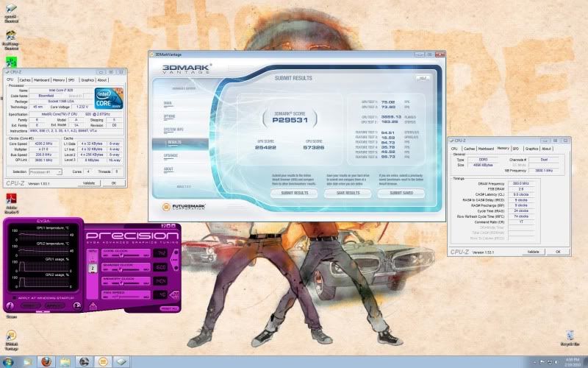Click the Intel Core i7 logo in CPU-Z
Viewport: 588px width, 368px height.
pyautogui.click(x=109, y=99)
